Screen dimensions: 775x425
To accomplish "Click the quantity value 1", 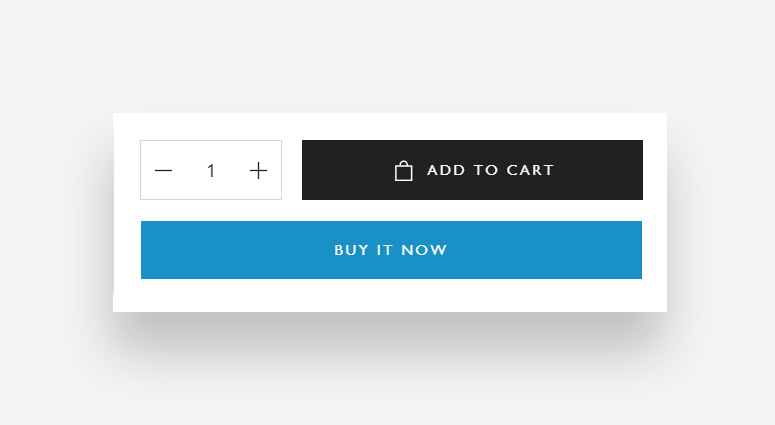I will (x=211, y=171).
